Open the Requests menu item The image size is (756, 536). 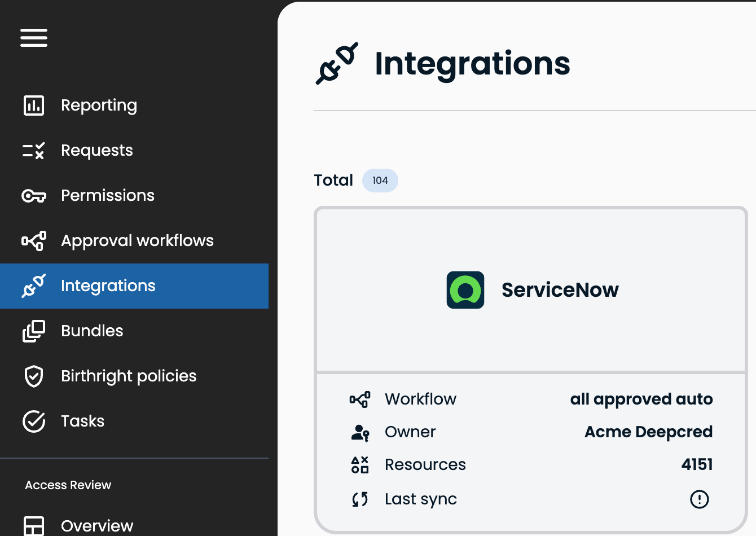(134, 151)
